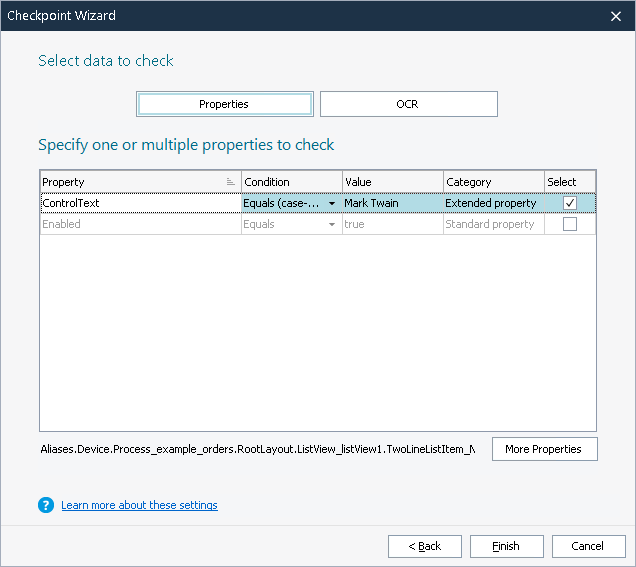Open Learn more about these settings link
The height and width of the screenshot is (567, 636).
coord(139,505)
